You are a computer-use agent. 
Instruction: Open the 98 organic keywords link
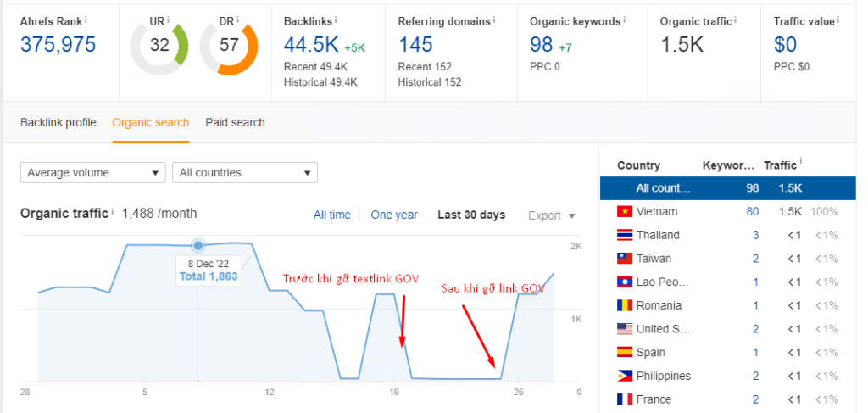pyautogui.click(x=542, y=44)
